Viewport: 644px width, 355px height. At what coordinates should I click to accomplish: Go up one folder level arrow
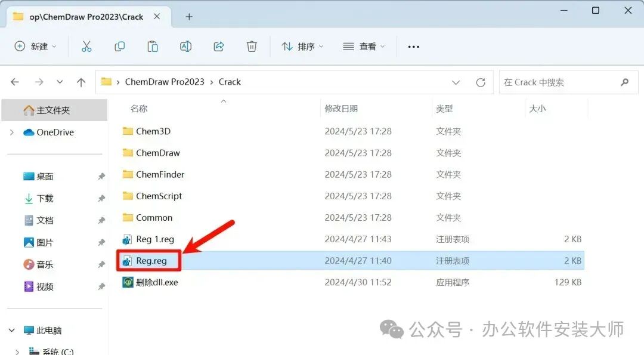pos(81,82)
